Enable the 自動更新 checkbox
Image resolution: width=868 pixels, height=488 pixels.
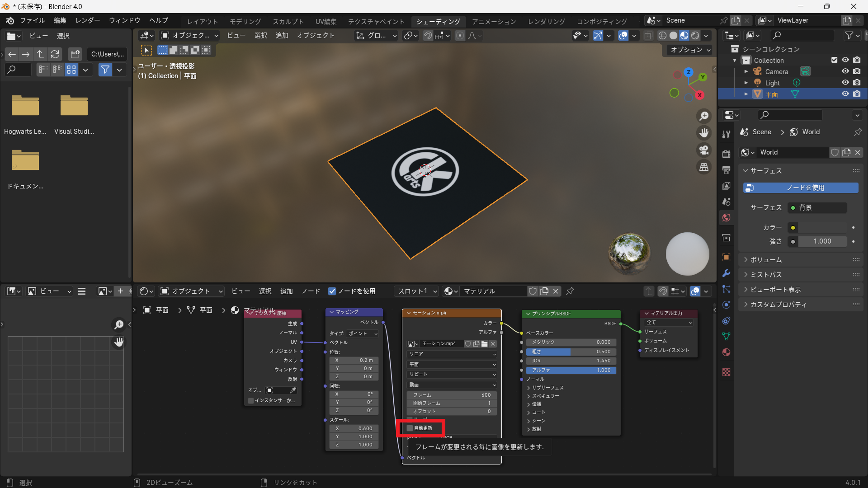(x=410, y=428)
